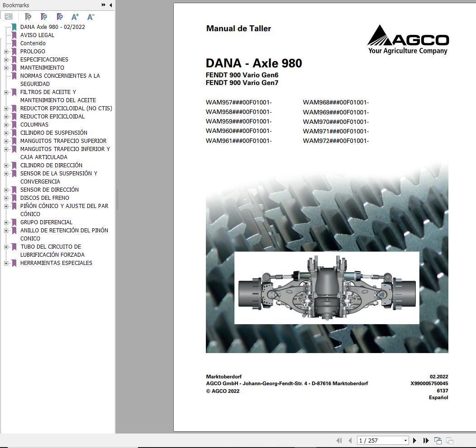
Task: Select ANILLO DE RETENCIÓN DEL PINÓN CONICO
Action: pyautogui.click(x=64, y=235)
